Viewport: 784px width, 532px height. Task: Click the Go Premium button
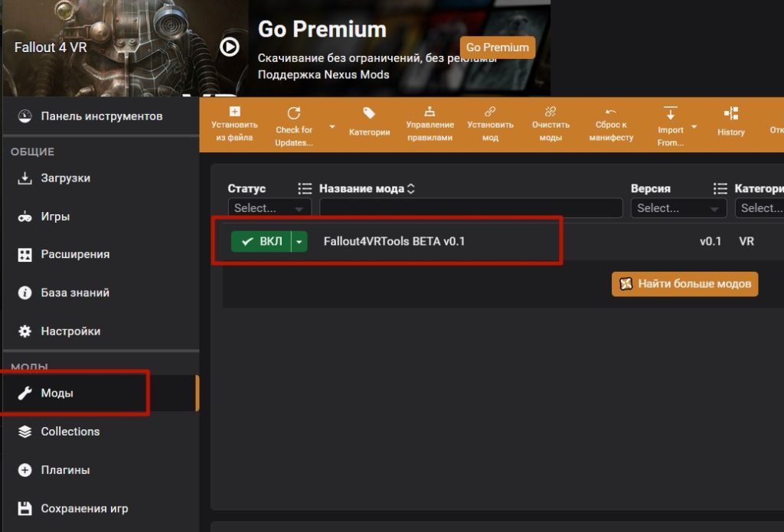(x=497, y=47)
